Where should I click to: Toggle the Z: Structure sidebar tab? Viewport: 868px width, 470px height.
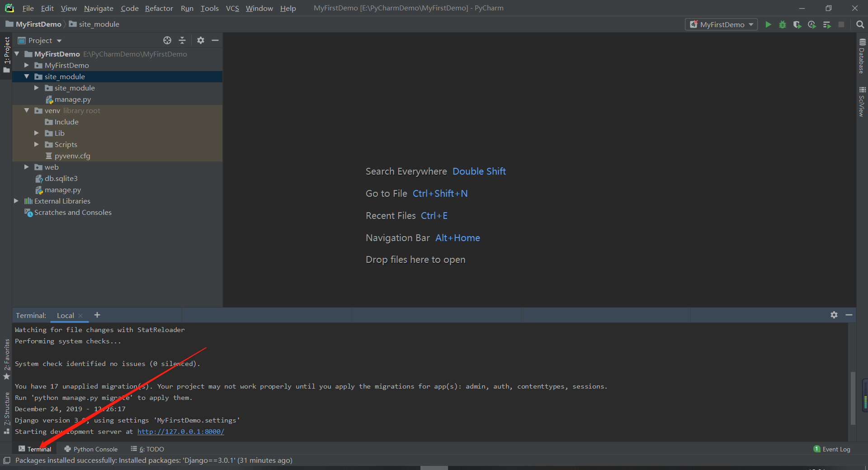(6, 413)
